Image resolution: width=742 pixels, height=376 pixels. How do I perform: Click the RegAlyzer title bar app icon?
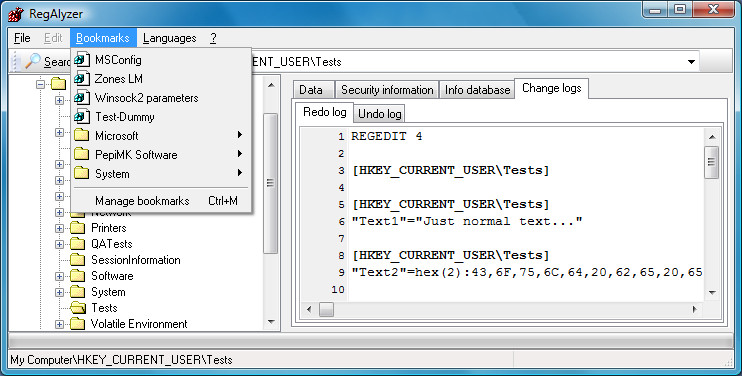click(16, 14)
